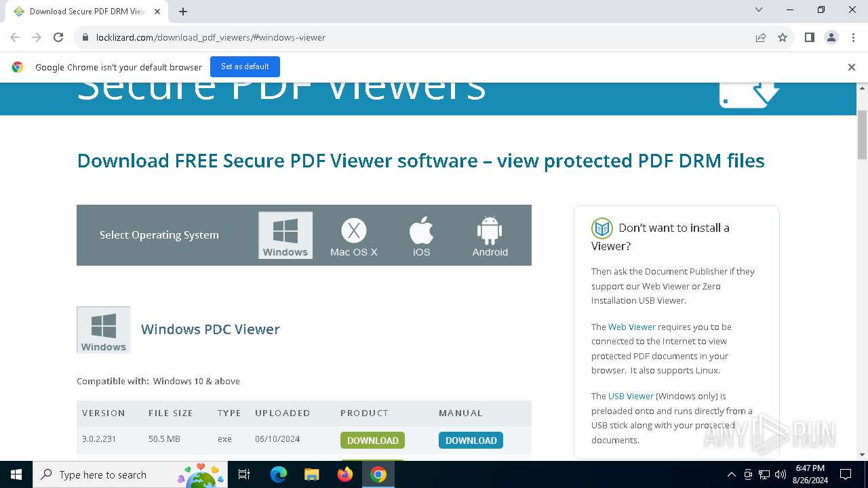The height and width of the screenshot is (488, 868).
Task: Open the Chrome side panel icon
Action: (810, 37)
